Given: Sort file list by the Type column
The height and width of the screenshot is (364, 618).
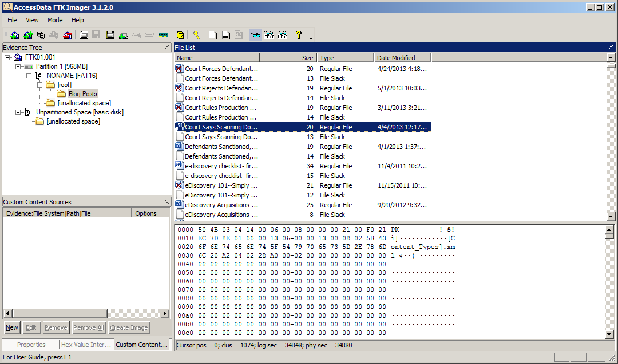Looking at the screenshot, I should [346, 58].
